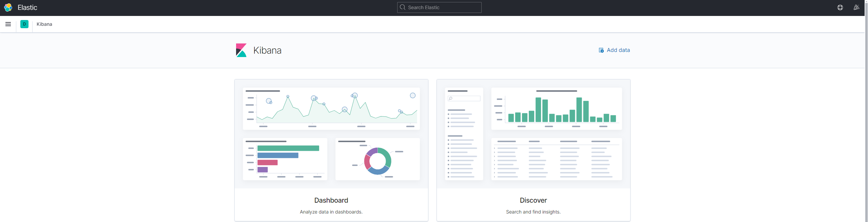
Task: Click the Elastic header title
Action: (27, 7)
